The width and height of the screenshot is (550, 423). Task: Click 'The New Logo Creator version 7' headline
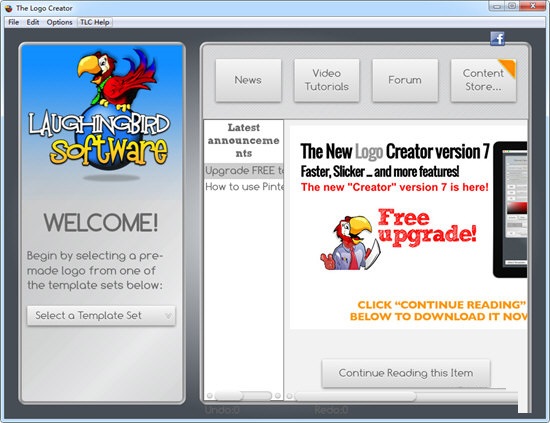pyautogui.click(x=395, y=152)
